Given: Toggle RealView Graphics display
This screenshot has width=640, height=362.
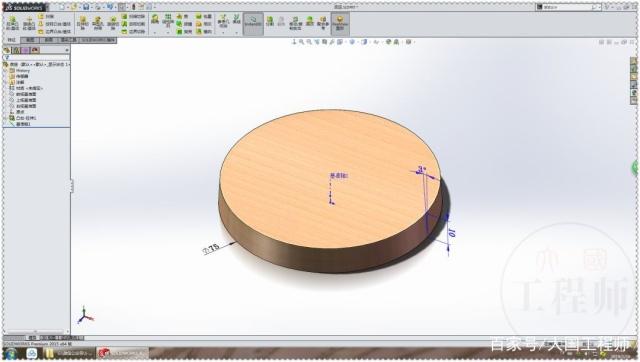Looking at the screenshot, I should (340, 23).
